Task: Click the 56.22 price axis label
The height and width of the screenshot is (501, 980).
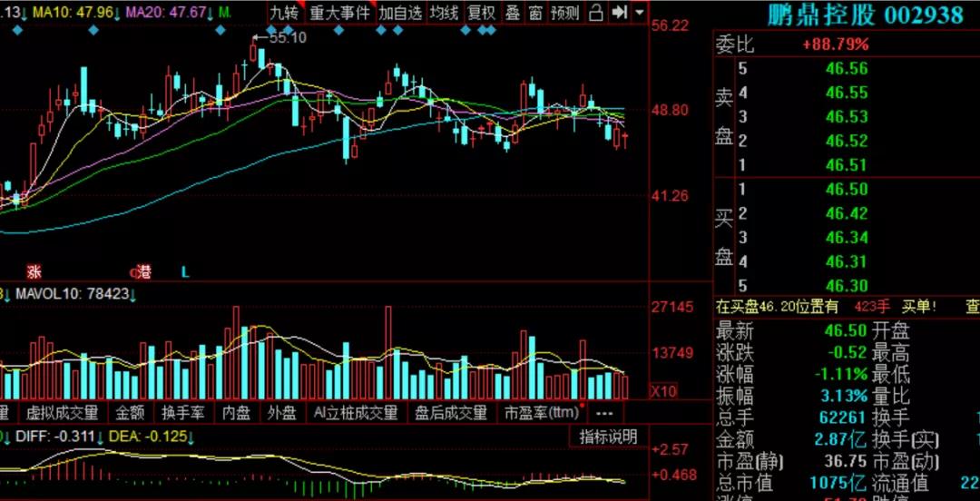Action: [x=670, y=25]
